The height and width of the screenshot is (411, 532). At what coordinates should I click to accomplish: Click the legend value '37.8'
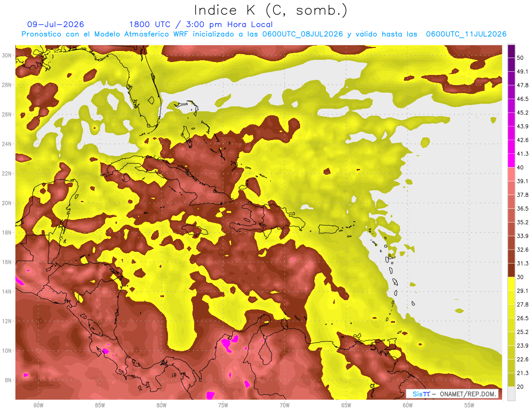[x=522, y=195]
